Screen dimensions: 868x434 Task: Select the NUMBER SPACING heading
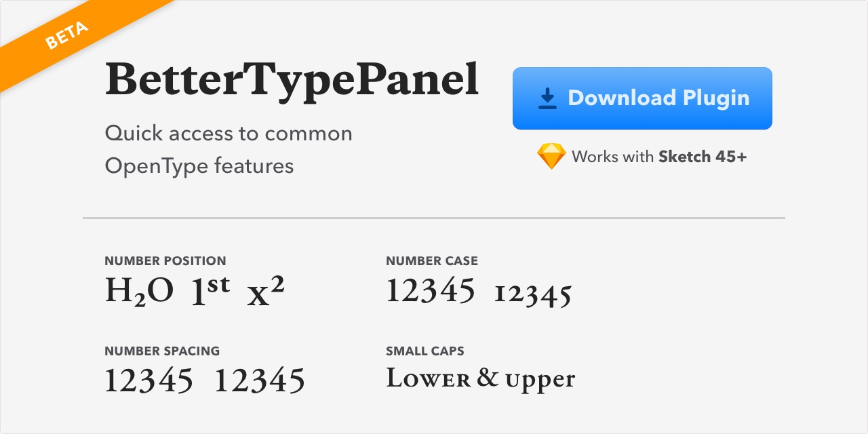coord(162,351)
